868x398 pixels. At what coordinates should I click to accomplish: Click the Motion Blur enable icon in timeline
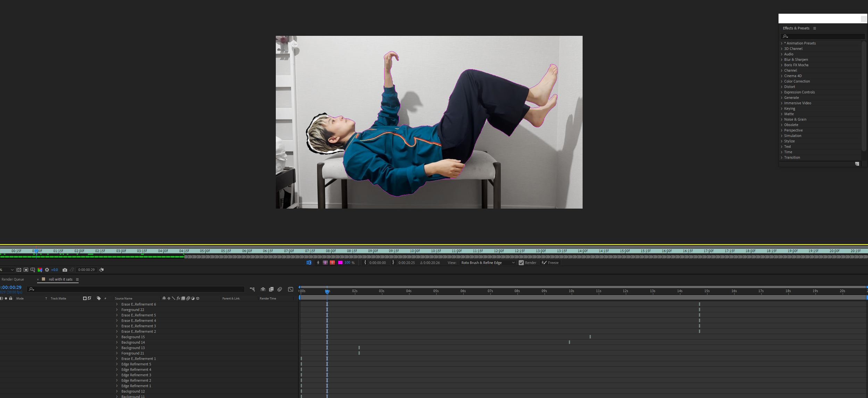pos(280,289)
